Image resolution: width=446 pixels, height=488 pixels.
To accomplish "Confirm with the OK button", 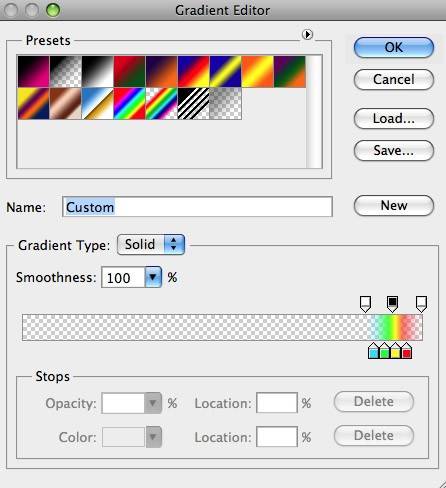I will click(x=394, y=47).
